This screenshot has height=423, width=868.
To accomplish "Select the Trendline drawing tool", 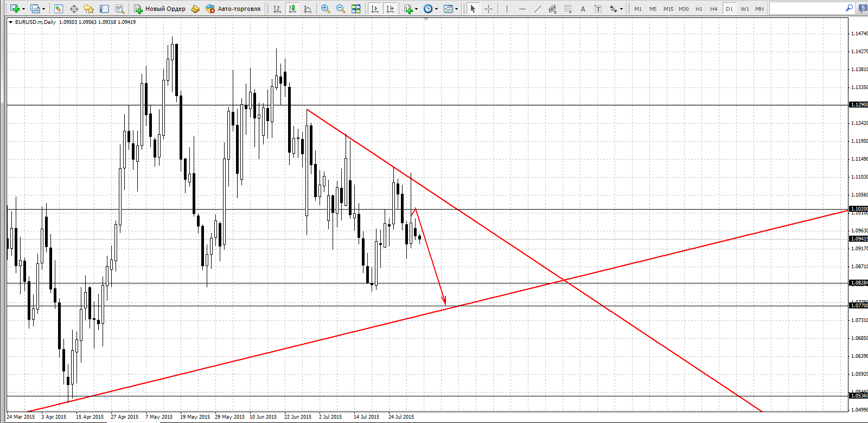I will click(537, 9).
